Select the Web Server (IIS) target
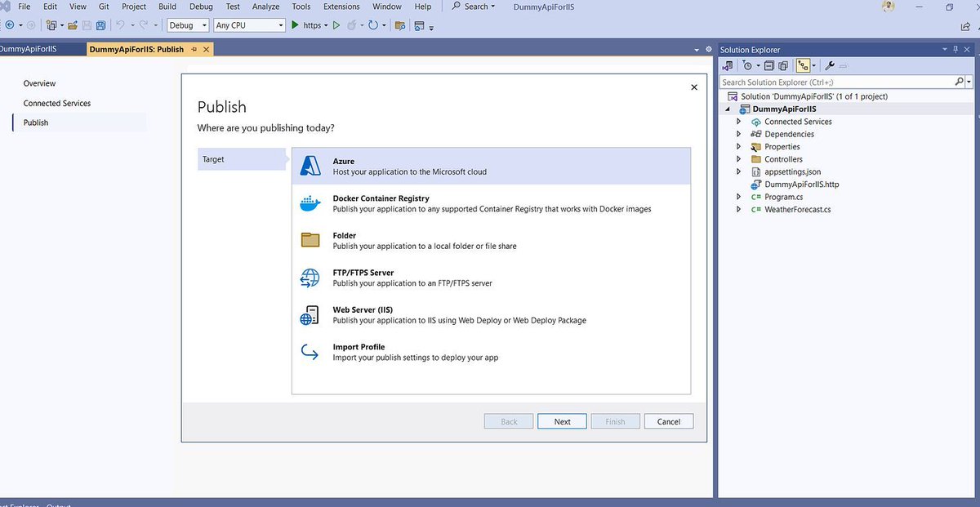The width and height of the screenshot is (980, 507). 492,315
